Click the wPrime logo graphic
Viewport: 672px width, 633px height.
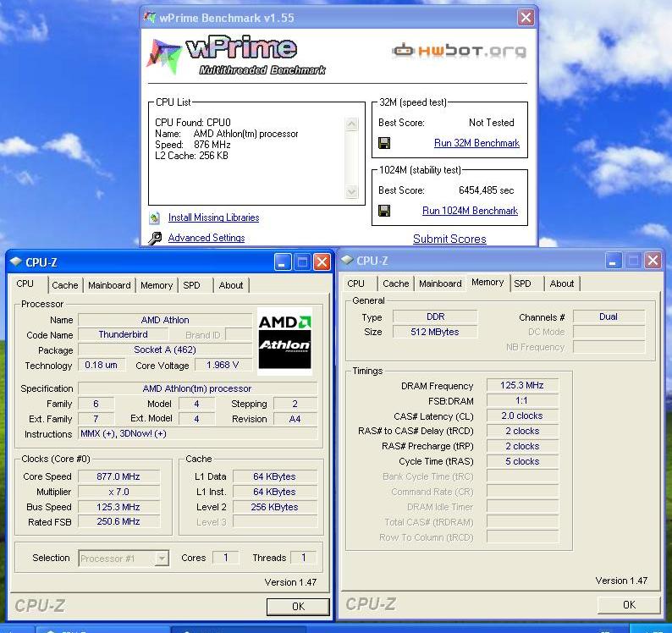pyautogui.click(x=236, y=56)
